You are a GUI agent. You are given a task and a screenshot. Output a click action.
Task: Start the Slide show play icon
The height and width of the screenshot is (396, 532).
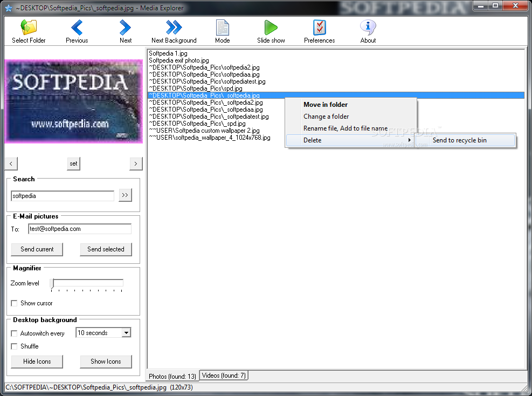[x=271, y=28]
